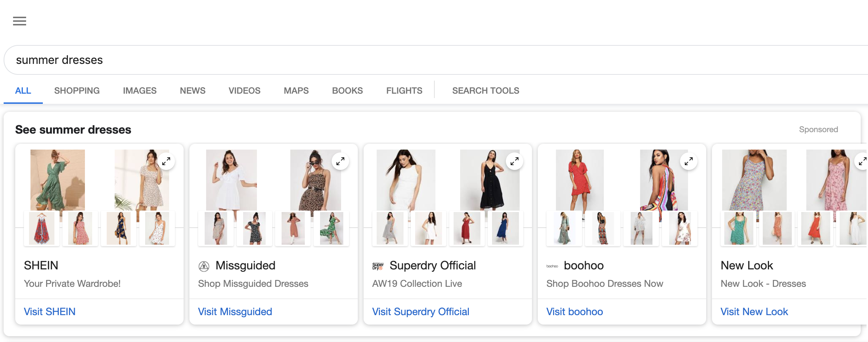Open Missguided white dress image
The image size is (868, 342).
point(232,180)
